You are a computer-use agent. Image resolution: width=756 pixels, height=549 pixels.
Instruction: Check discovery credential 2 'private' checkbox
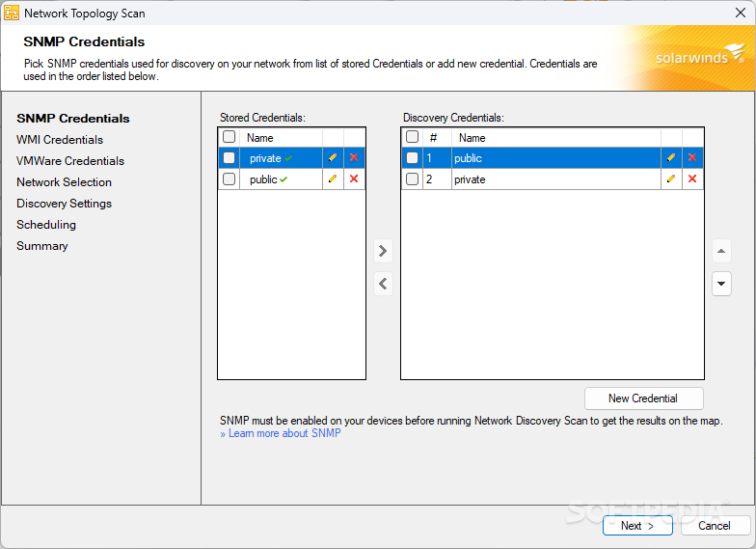pos(413,179)
